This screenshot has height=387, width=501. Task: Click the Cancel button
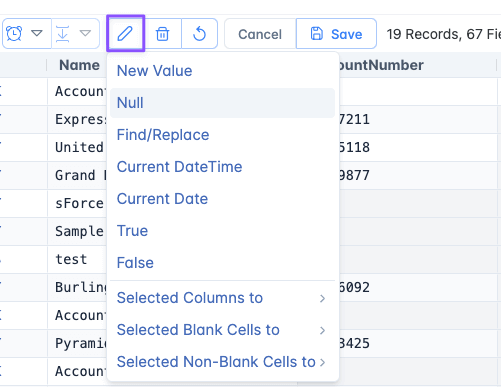point(260,34)
